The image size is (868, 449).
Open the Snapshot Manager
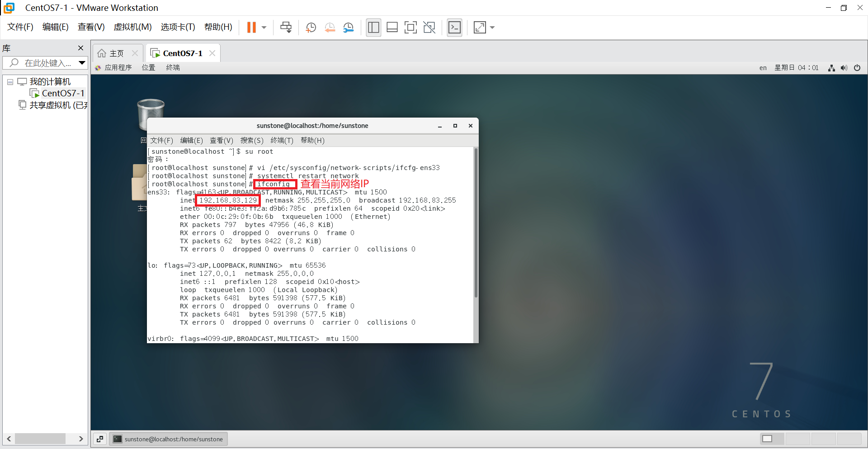tap(349, 27)
